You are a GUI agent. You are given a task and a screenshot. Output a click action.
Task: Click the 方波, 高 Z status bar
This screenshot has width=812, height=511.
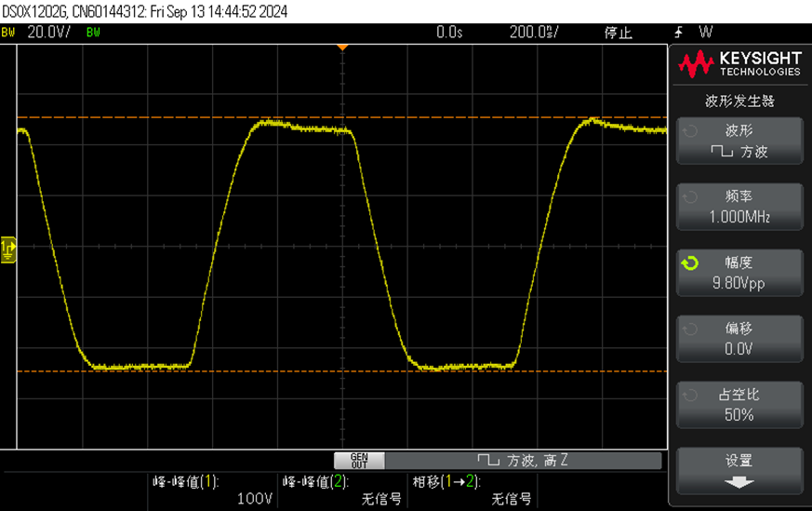pyautogui.click(x=523, y=460)
